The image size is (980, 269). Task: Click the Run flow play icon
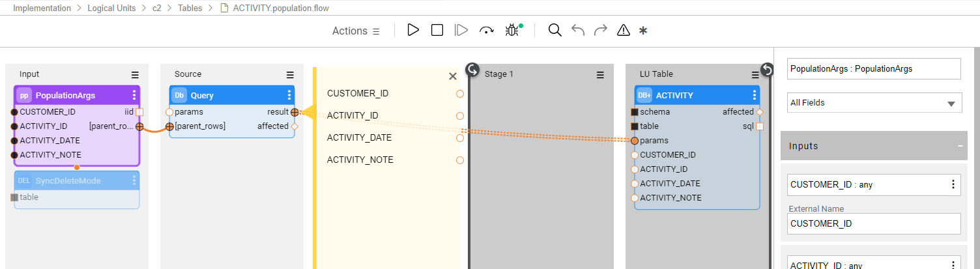coord(413,30)
